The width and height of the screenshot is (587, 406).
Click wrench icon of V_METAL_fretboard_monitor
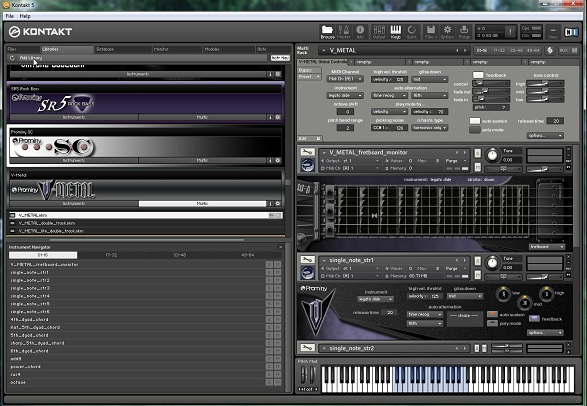[307, 152]
